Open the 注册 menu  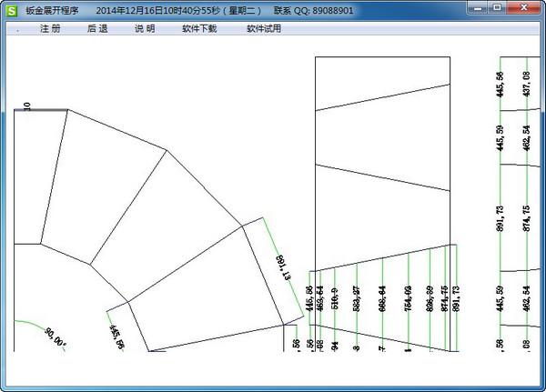(50, 28)
